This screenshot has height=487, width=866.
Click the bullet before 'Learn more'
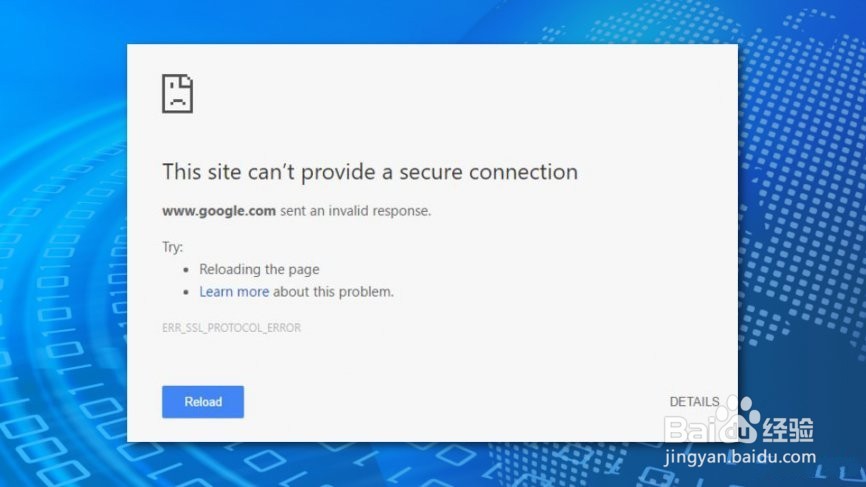coord(186,293)
